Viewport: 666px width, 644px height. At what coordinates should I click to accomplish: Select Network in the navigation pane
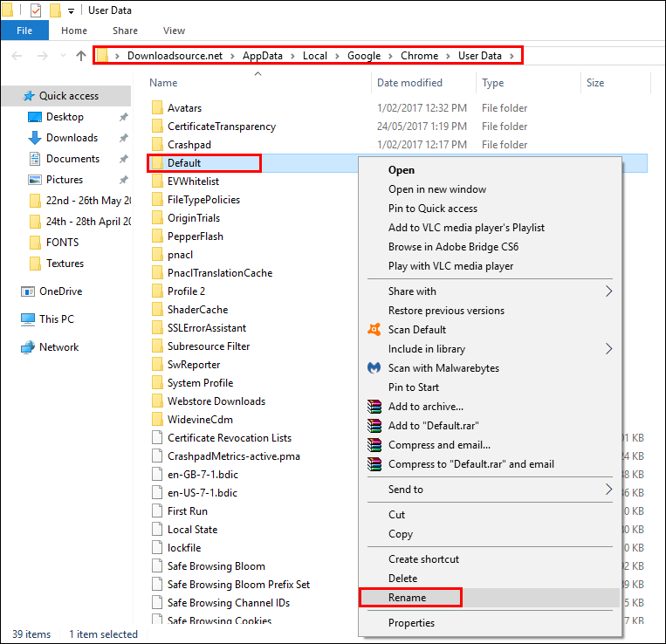pos(58,347)
